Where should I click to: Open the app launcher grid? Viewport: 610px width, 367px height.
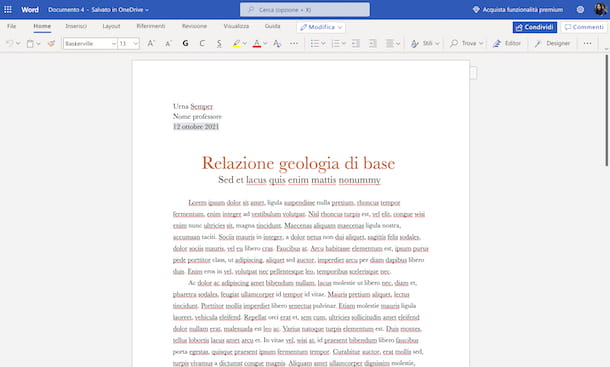8,9
